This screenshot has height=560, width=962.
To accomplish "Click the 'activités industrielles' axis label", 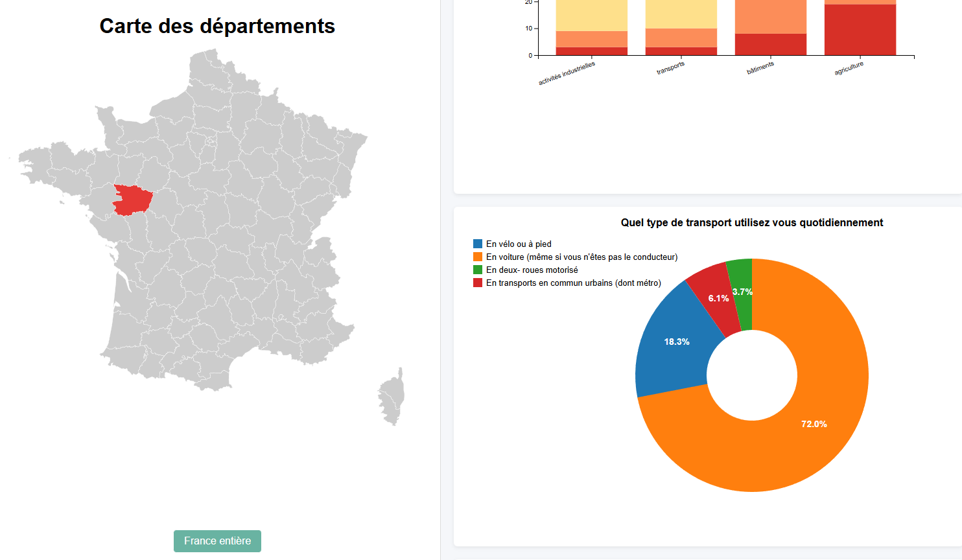I will point(567,74).
